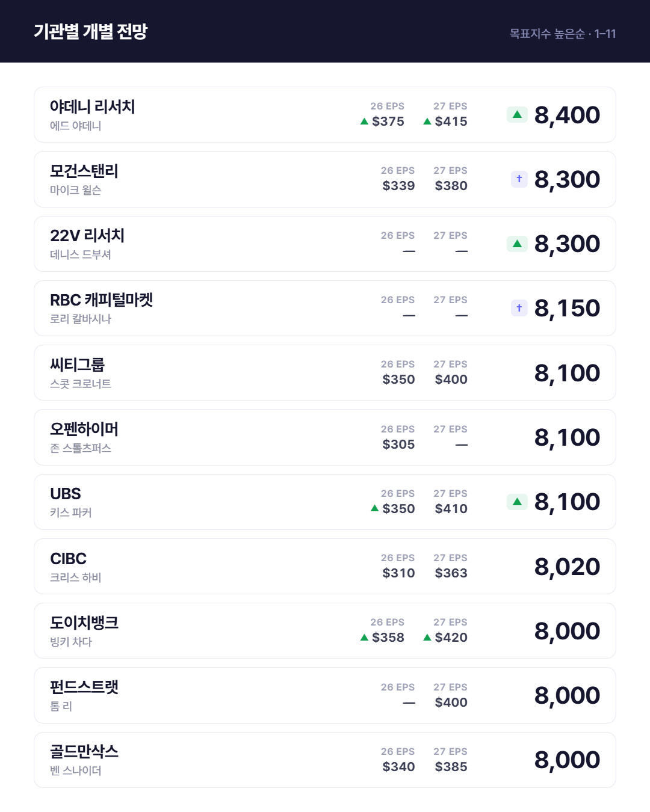Click 모건스탠리 27 EPS value $380
The width and height of the screenshot is (650, 812).
[451, 186]
